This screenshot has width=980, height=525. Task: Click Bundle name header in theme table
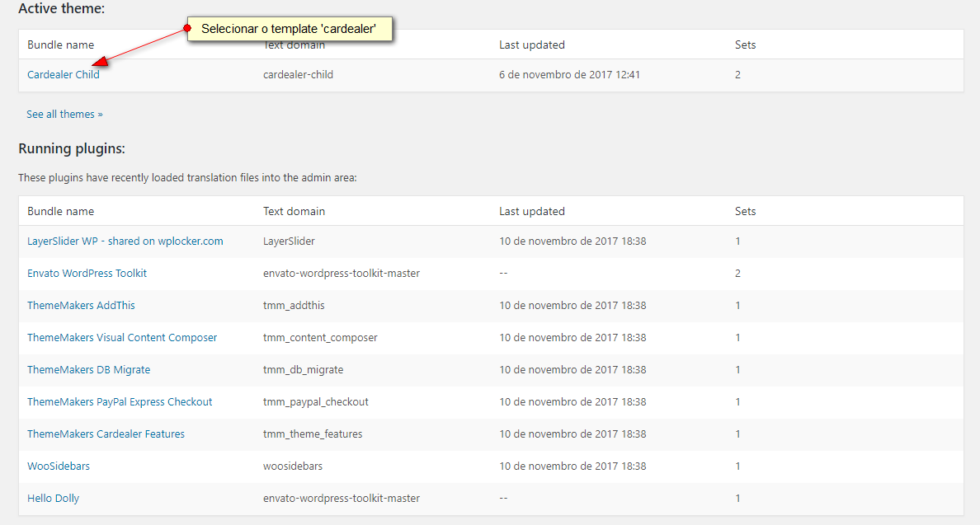coord(60,45)
